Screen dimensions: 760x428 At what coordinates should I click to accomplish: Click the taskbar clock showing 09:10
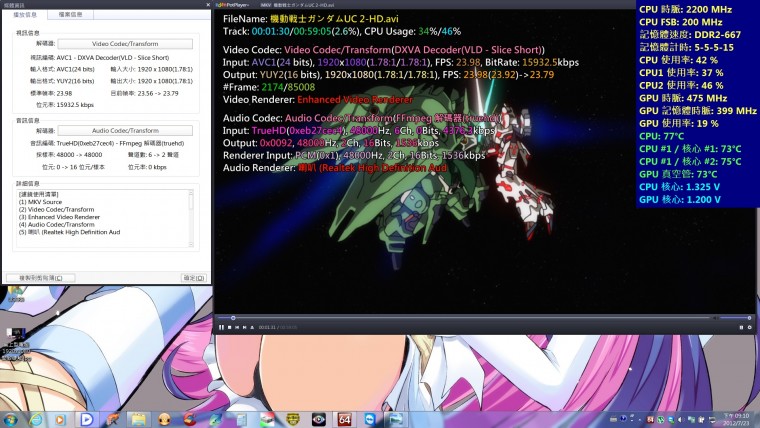click(x=736, y=419)
